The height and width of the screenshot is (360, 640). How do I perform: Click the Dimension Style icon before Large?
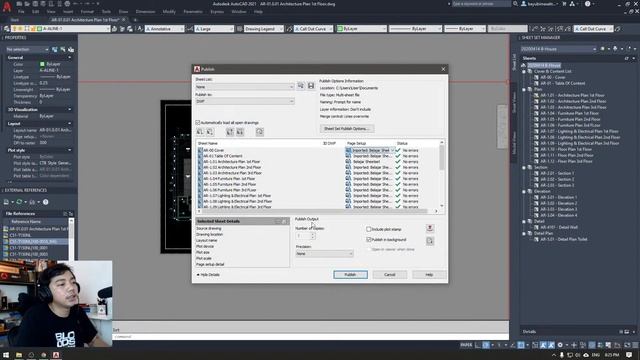(x=189, y=29)
